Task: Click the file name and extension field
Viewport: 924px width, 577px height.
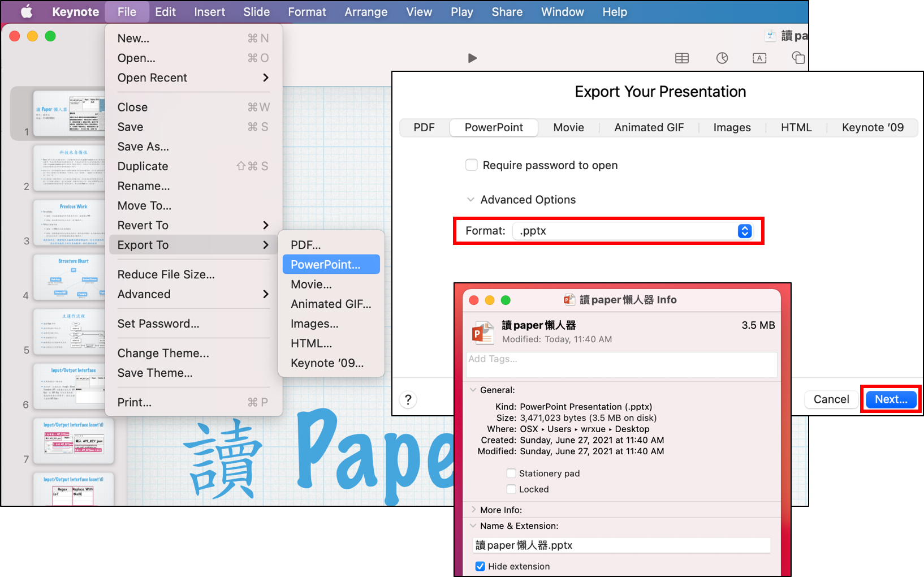Action: 621,545
